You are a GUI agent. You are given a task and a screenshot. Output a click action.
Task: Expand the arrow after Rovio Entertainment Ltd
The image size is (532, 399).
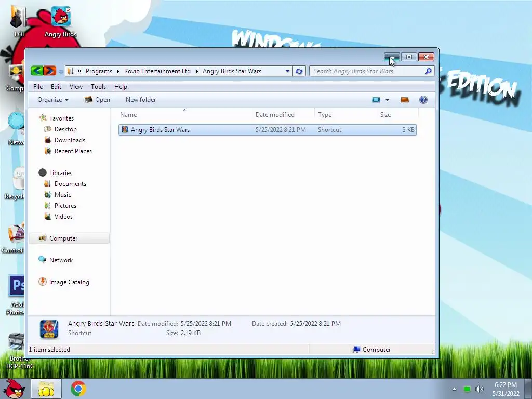[x=196, y=71]
